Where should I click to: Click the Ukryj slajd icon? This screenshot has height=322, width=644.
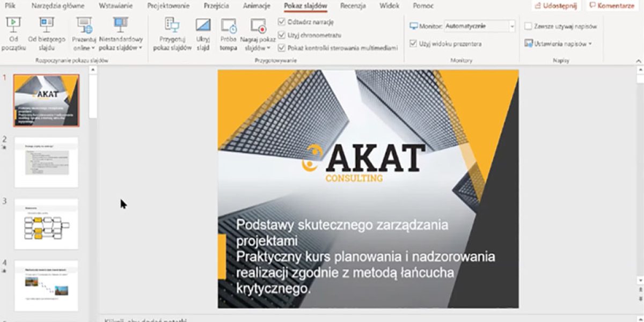point(203,25)
